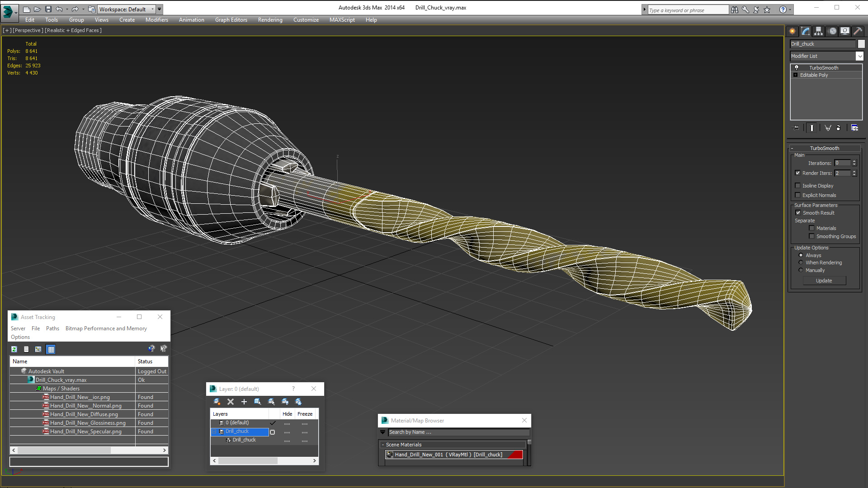Remove modifier from the stack

(839, 128)
